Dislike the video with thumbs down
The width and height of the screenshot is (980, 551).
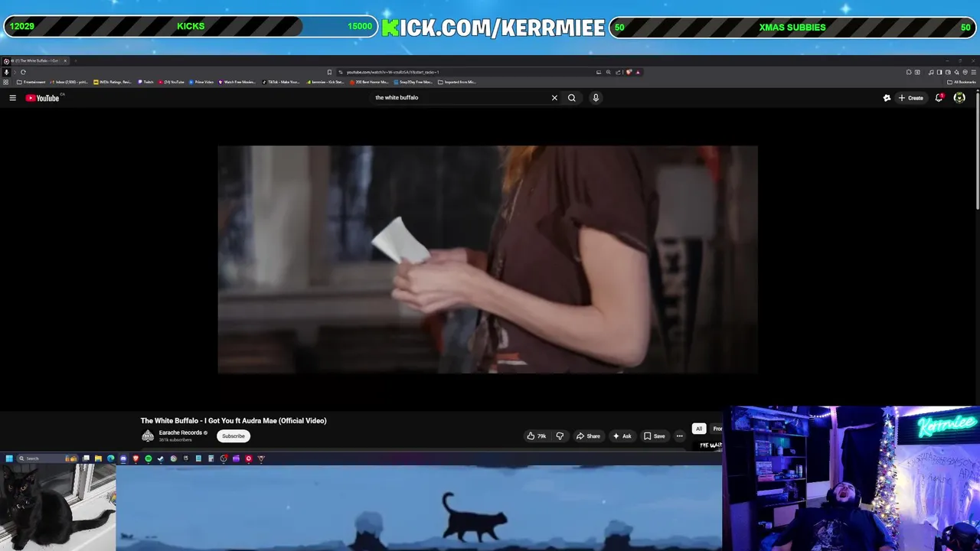tap(560, 436)
